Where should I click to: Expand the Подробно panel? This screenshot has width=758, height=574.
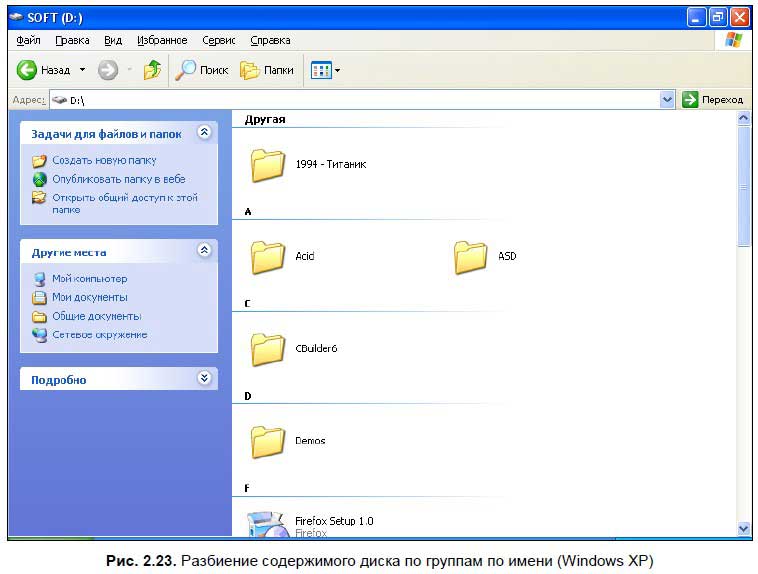(x=204, y=378)
